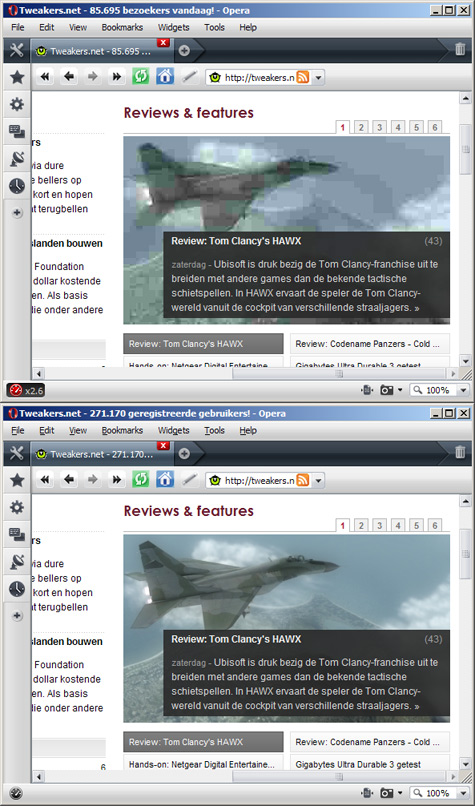Reload page in '271.170 geregistreerde' window

[140, 480]
